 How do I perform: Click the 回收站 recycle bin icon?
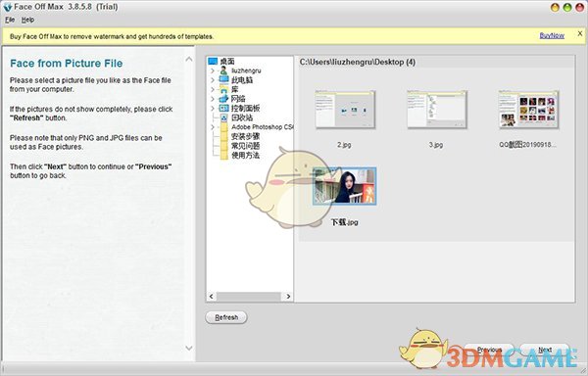pyautogui.click(x=223, y=117)
